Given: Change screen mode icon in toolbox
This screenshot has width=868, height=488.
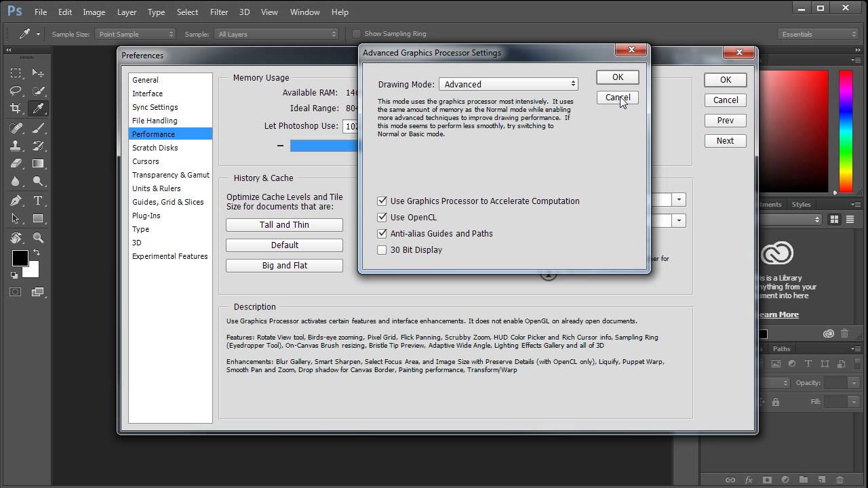Looking at the screenshot, I should [x=38, y=292].
